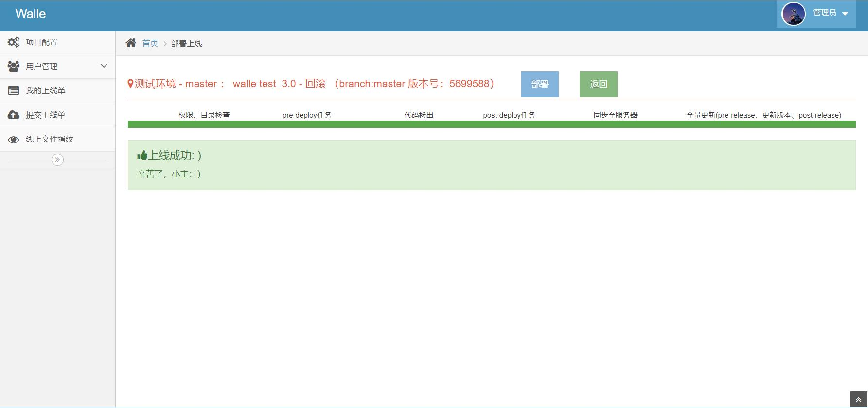Click the cloud upload icon beside 提交上线单
Image resolution: width=868 pixels, height=408 pixels.
(14, 115)
